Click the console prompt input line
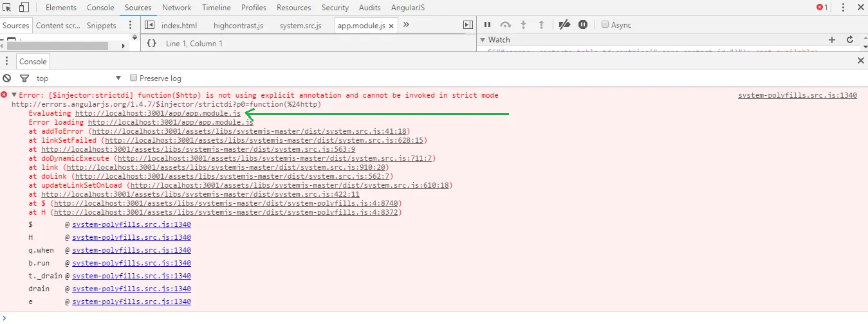 [438, 318]
